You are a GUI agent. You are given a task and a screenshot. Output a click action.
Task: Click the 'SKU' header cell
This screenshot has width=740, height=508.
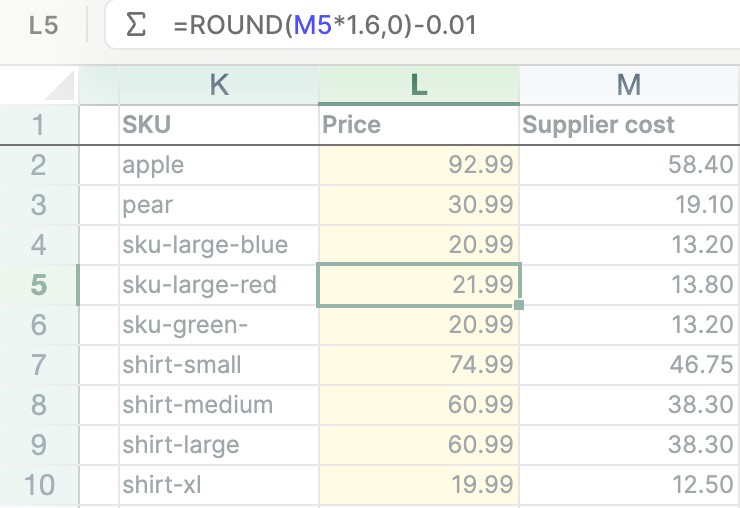(x=219, y=125)
